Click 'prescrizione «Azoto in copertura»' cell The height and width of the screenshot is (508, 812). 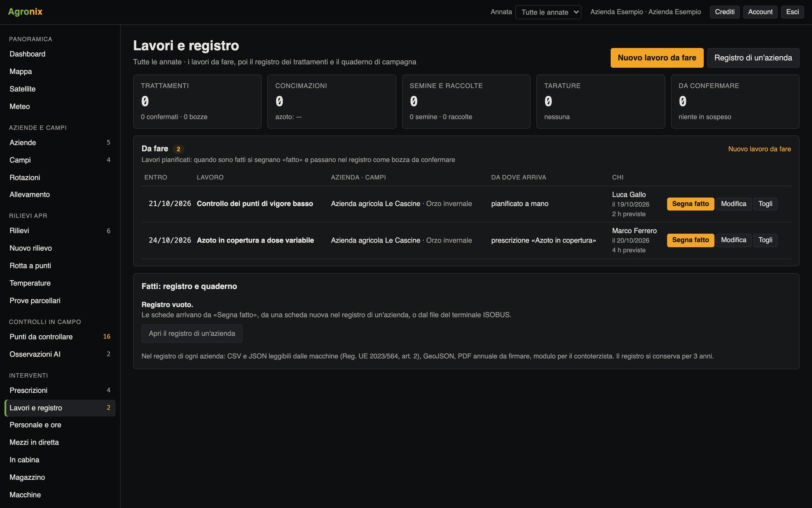(x=543, y=240)
